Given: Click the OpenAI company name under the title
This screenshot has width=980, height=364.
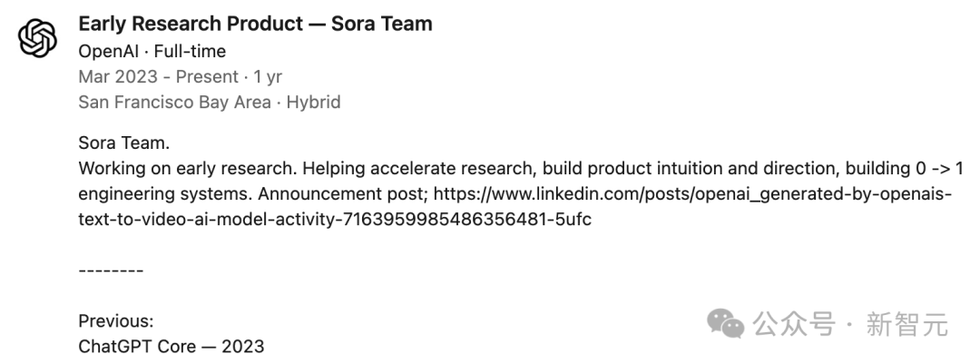Looking at the screenshot, I should click(109, 51).
